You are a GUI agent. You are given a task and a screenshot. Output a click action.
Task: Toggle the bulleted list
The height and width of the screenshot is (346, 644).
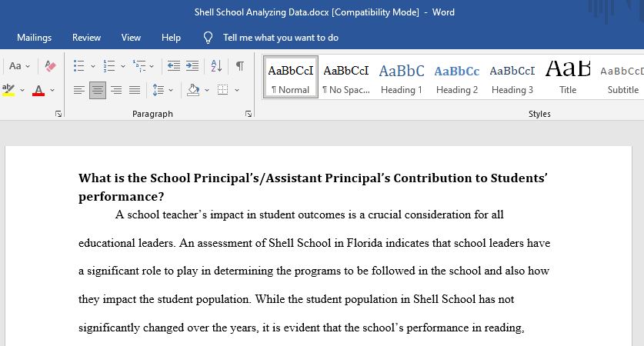(78, 66)
